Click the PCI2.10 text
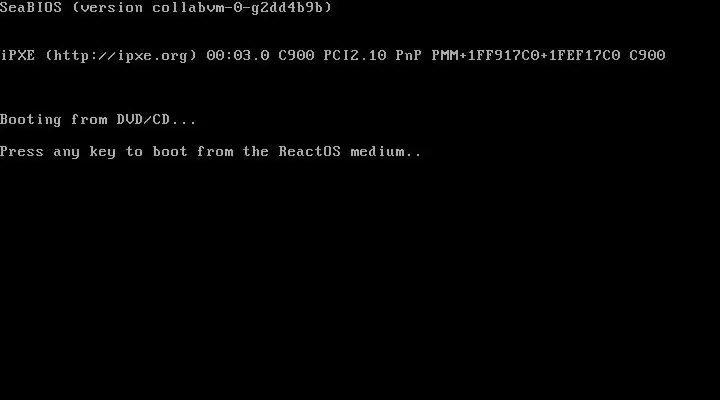 pyautogui.click(x=355, y=55)
